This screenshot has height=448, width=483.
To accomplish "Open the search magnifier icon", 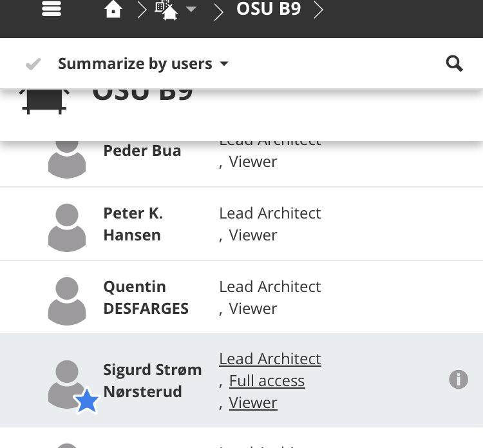I will pos(455,63).
